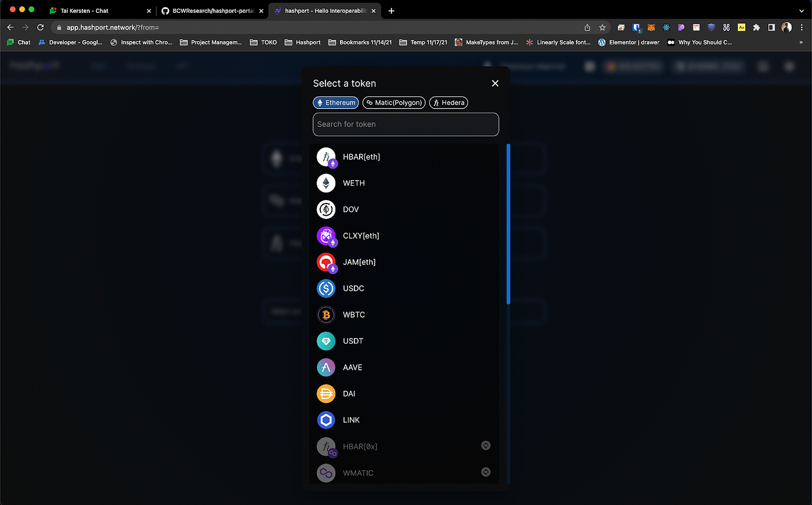
Task: Select USDT from the token list
Action: (353, 341)
